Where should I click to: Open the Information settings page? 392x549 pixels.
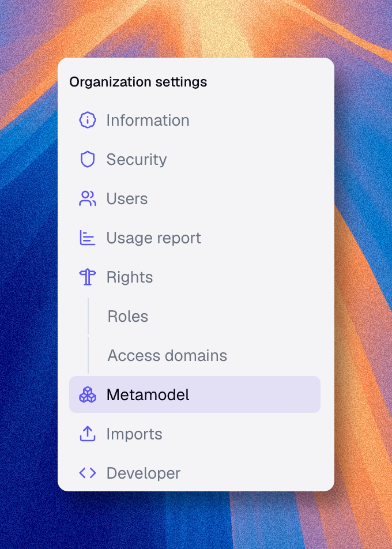148,120
